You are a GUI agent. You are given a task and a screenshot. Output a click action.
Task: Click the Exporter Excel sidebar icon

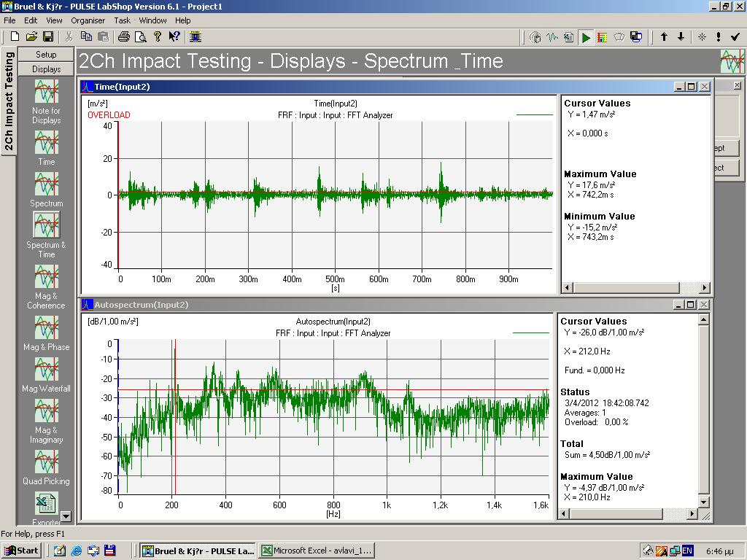point(46,504)
